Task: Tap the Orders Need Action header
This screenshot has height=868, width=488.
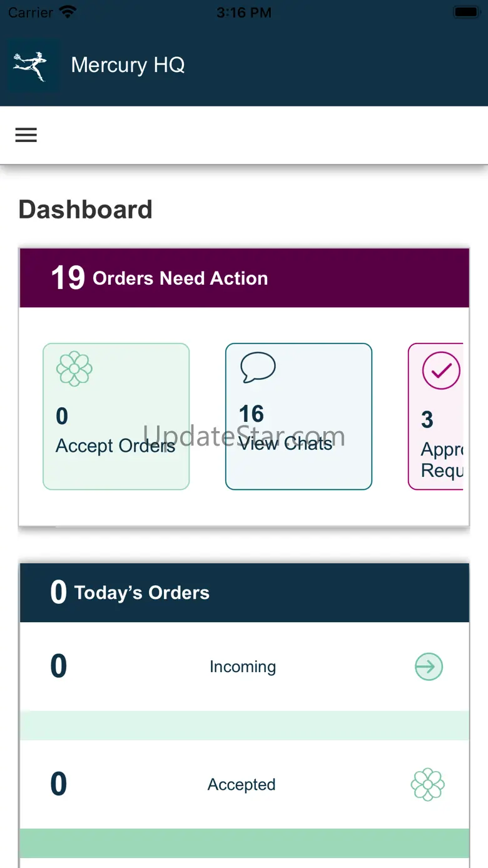Action: (x=244, y=278)
